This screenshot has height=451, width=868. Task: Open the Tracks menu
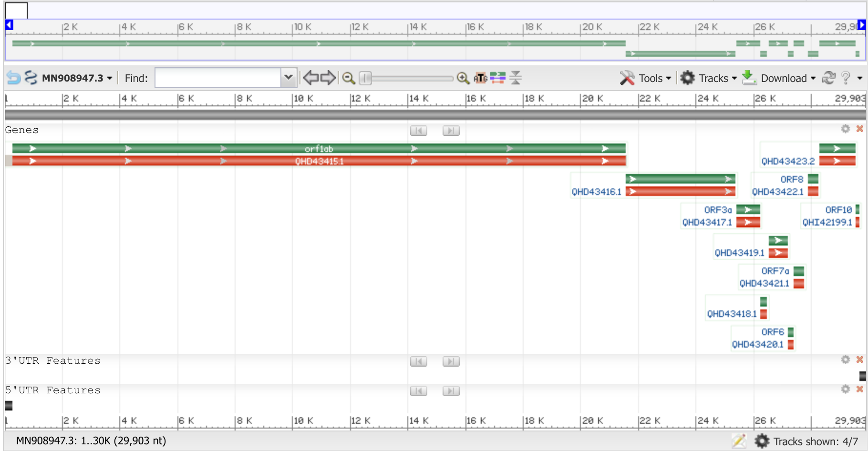point(718,78)
